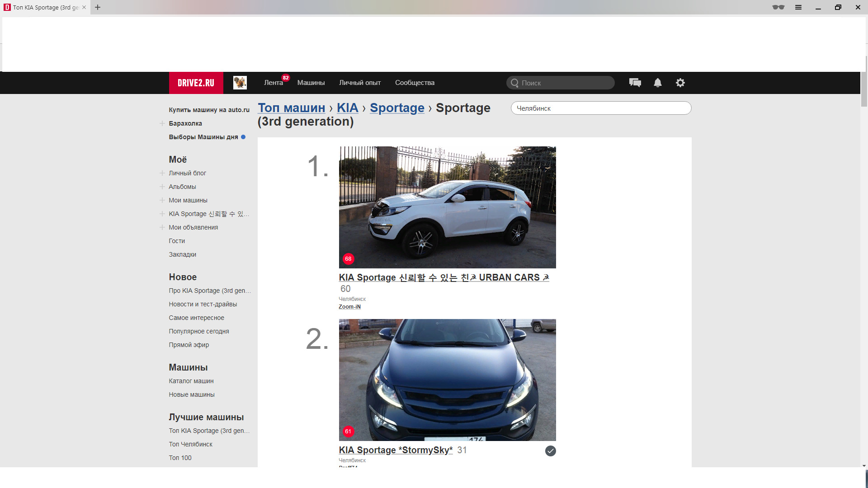Select the Топ KIA Sportage browser tab
The image size is (868, 488).
45,7
